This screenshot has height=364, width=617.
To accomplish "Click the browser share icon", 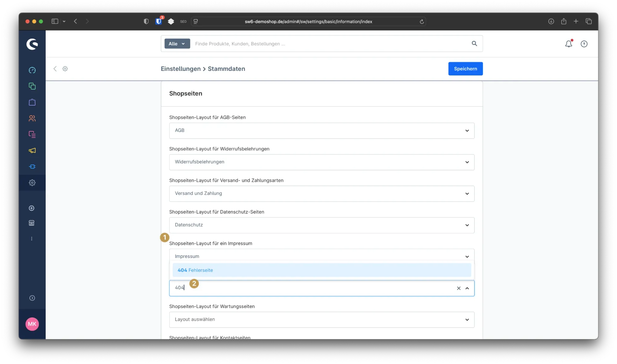I will [564, 21].
